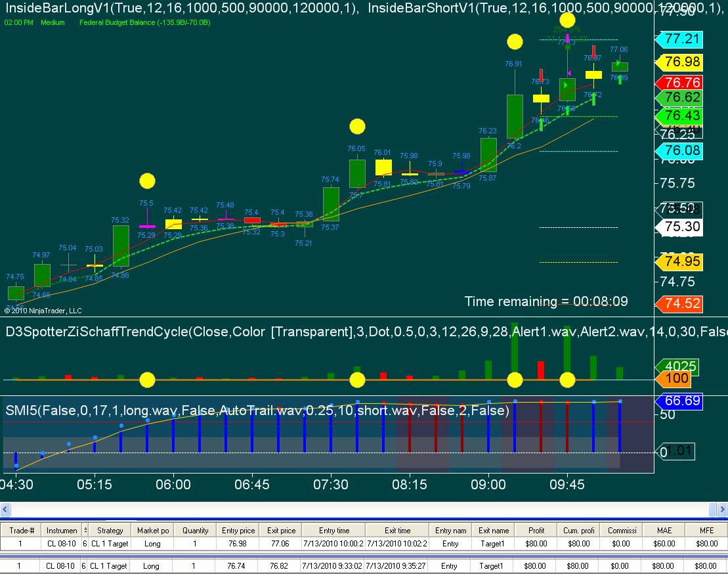Viewport: 728px width, 574px height.
Task: Click the yellow 74.95 price marker
Action: point(679,262)
